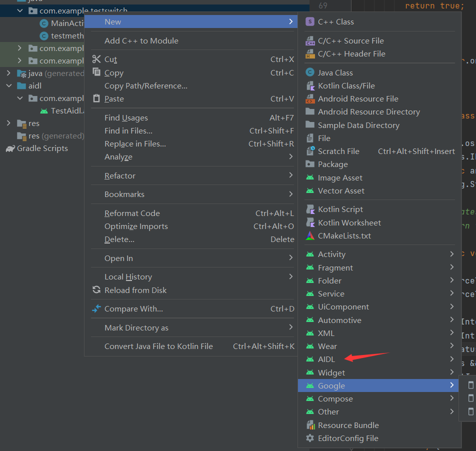Expand the java (generated) folder
Viewport: 476px width, 451px height.
click(x=8, y=73)
